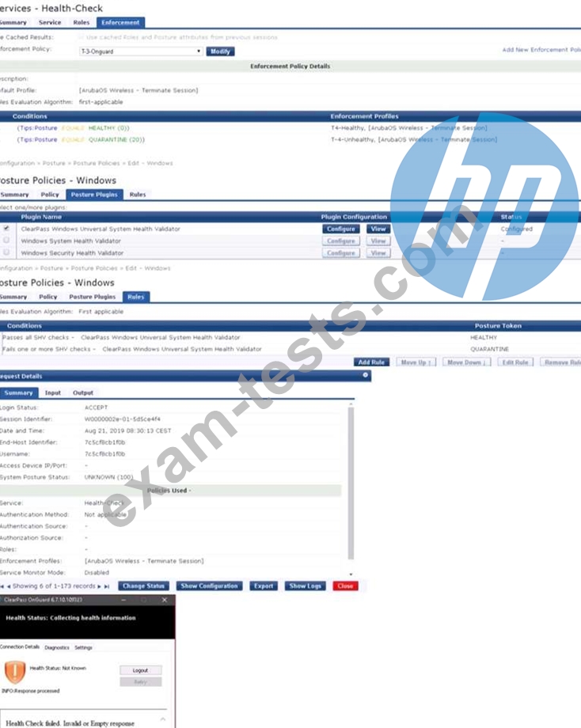This screenshot has height=728, width=581.
Task: Click the Show Logs button
Action: click(x=305, y=586)
